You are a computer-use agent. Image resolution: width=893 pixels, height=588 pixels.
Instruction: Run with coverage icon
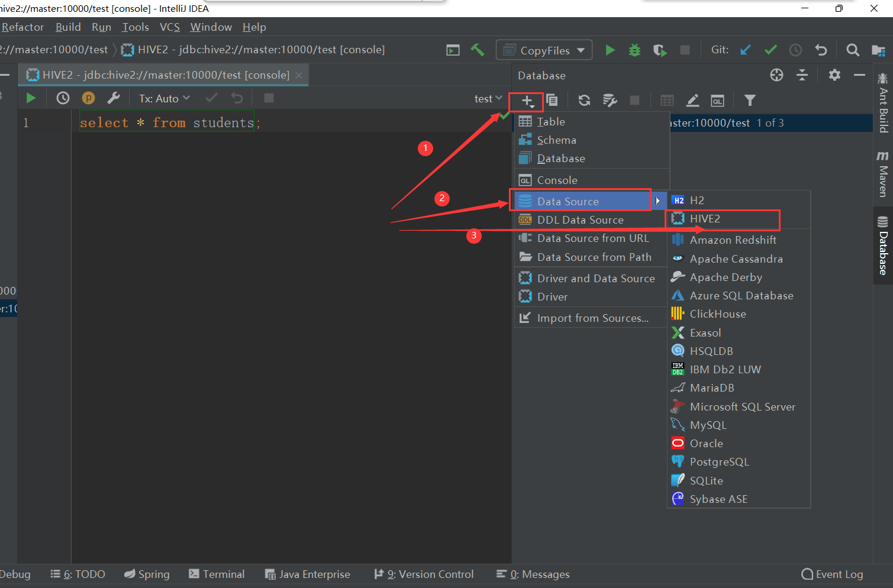coord(660,50)
